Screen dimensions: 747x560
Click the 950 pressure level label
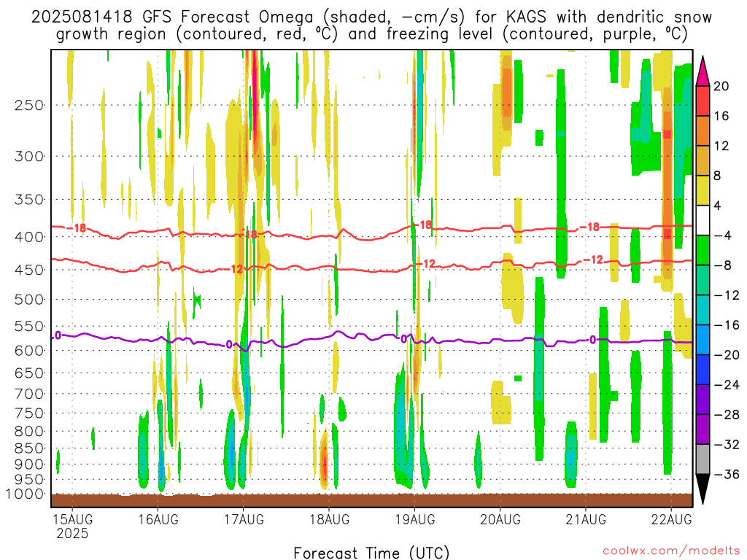[x=29, y=479]
